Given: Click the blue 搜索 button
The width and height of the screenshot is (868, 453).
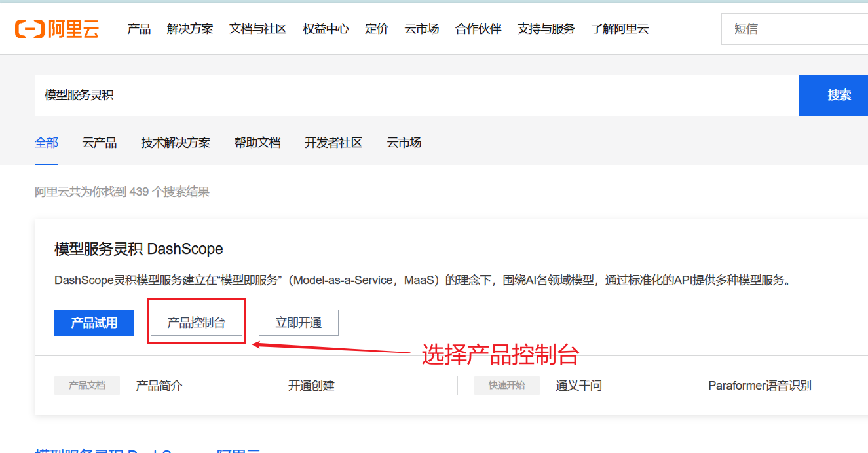Looking at the screenshot, I should tap(833, 95).
